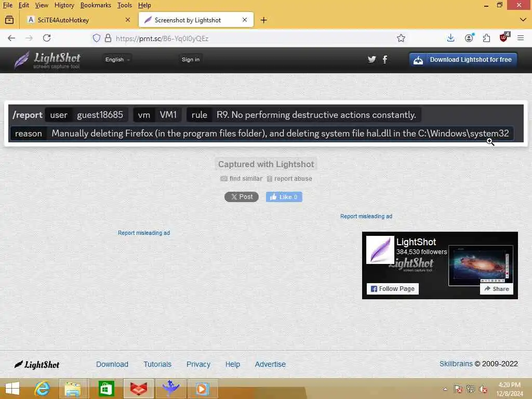532x399 pixels.
Task: Open the Tools menu
Action: pos(125,5)
